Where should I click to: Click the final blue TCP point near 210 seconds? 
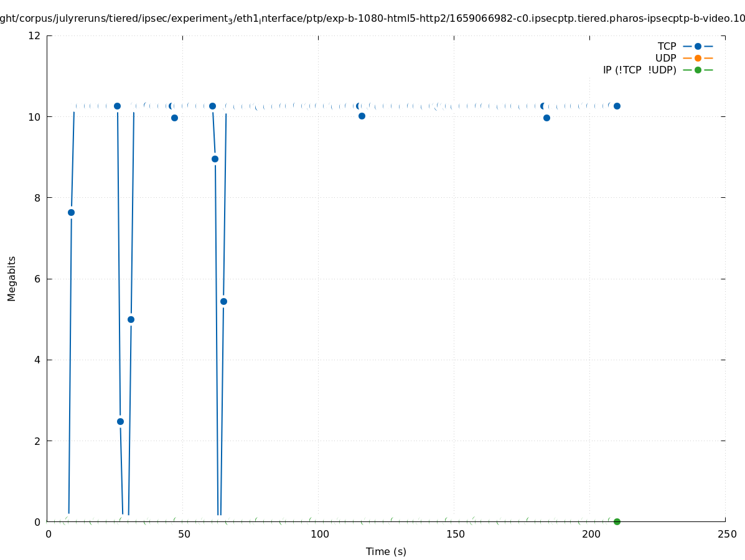pyautogui.click(x=617, y=106)
